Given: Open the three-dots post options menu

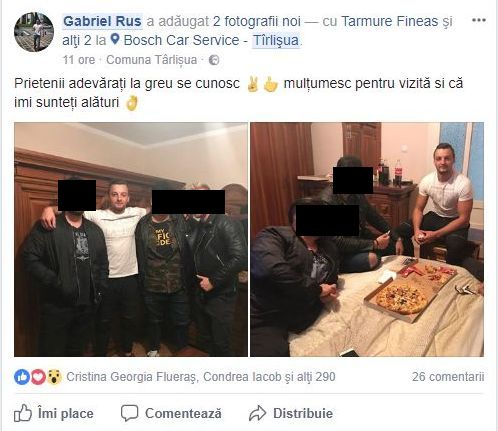Looking at the screenshot, I should pyautogui.click(x=479, y=20).
